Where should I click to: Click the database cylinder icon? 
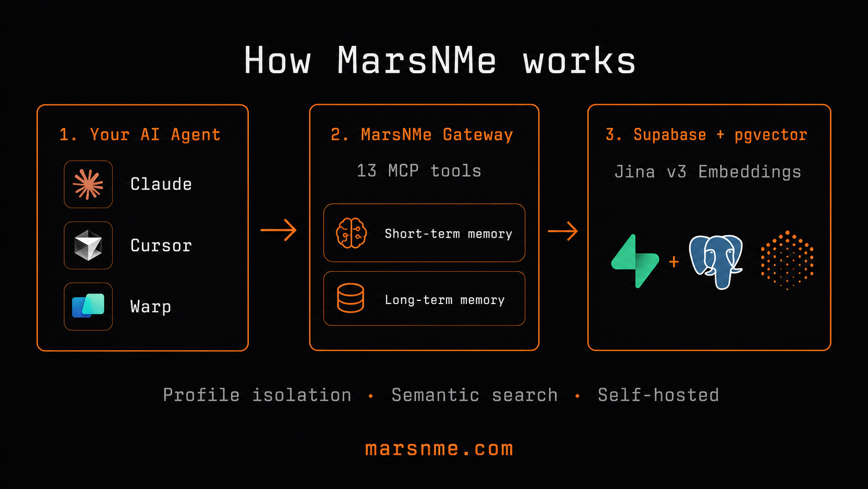[x=350, y=298]
